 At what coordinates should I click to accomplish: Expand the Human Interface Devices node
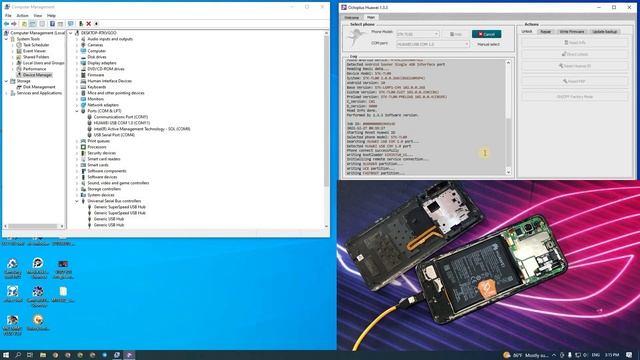point(77,81)
